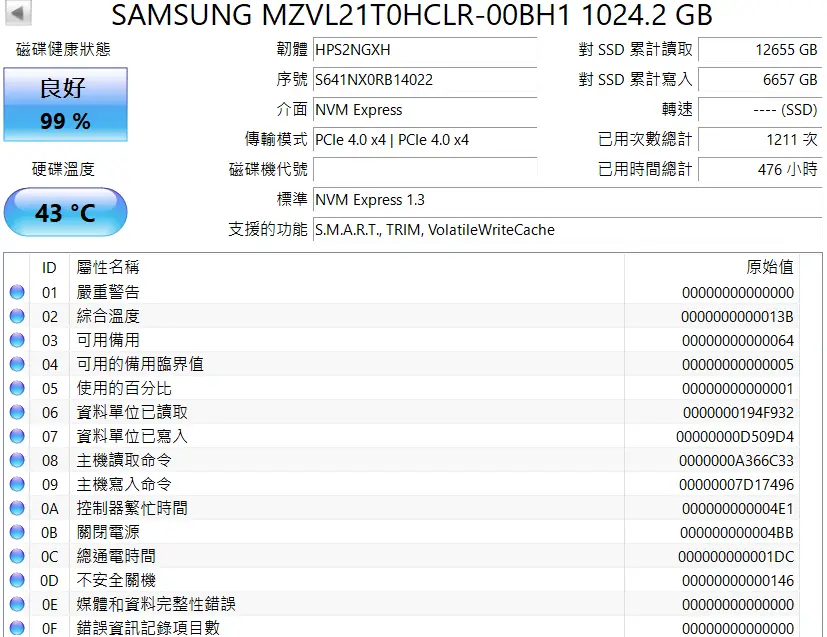Sort by the 屬性名稱 column header

click(108, 267)
